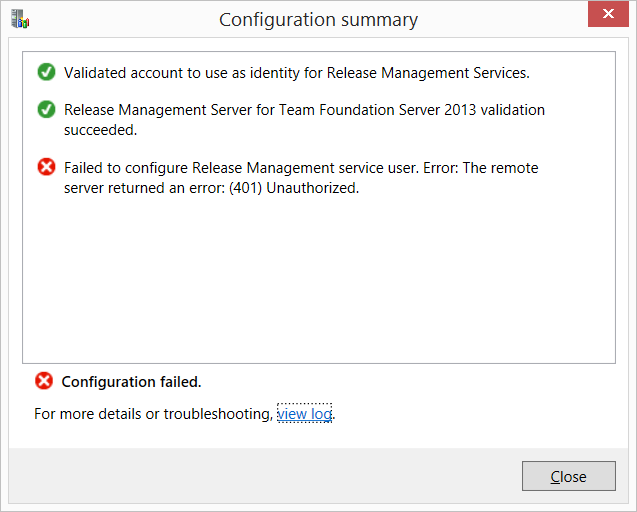The image size is (637, 512).
Task: Select the Failed to configure service user message
Action: click(301, 178)
